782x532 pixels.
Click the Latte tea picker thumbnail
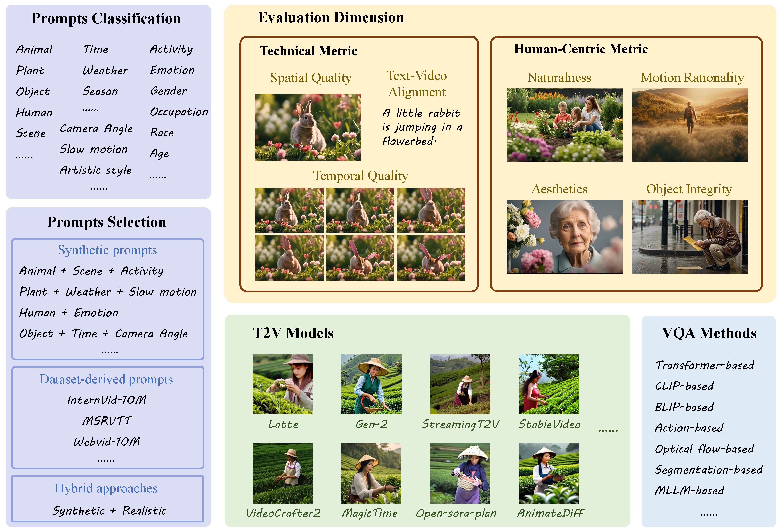pos(282,384)
